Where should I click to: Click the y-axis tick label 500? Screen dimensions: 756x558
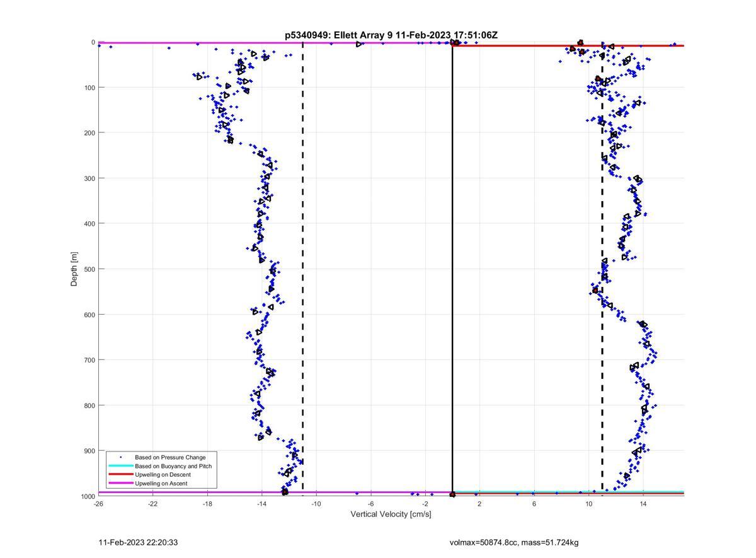(x=89, y=269)
